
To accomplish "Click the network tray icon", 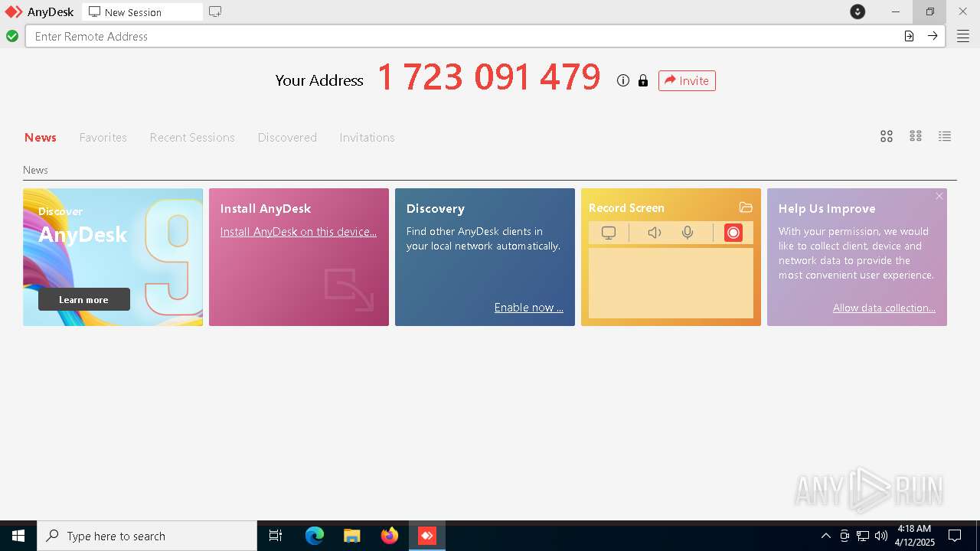I will point(863,536).
